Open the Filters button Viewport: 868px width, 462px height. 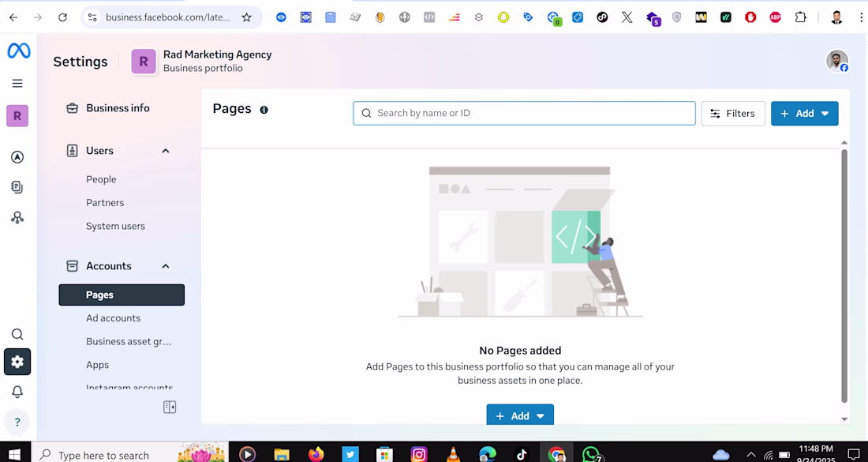733,113
